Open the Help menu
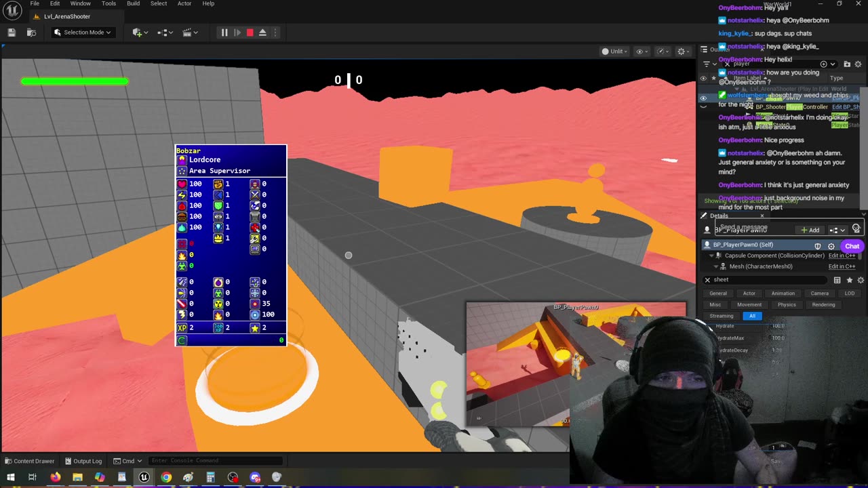The height and width of the screenshot is (488, 868). pos(208,3)
